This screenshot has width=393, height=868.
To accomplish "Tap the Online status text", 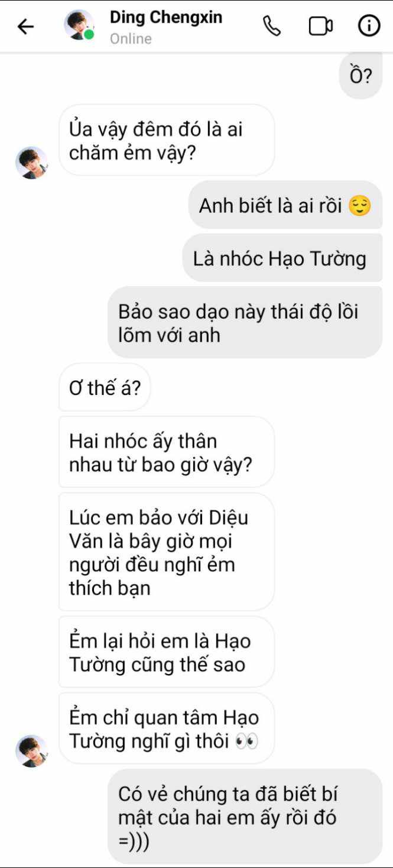I will 131,39.
